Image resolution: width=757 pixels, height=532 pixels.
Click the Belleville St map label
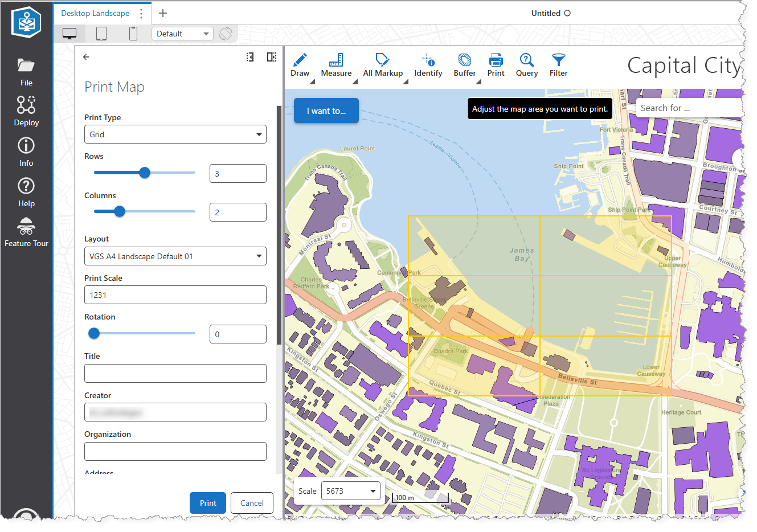tap(578, 379)
